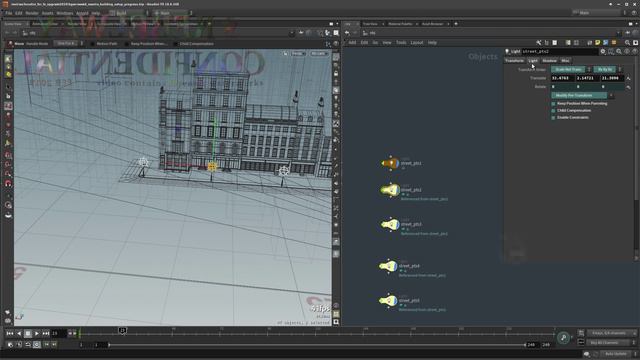Click the current frame number field

click(x=58, y=333)
